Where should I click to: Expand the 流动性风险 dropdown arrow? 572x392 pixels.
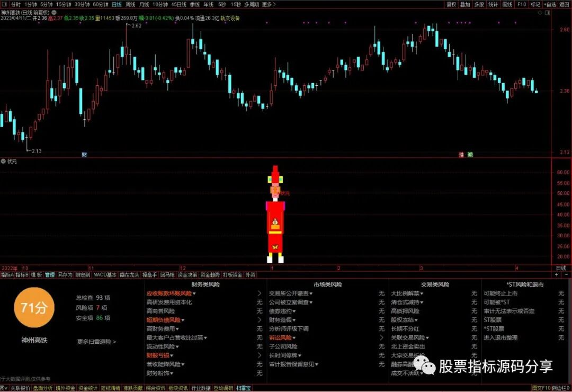point(177,347)
